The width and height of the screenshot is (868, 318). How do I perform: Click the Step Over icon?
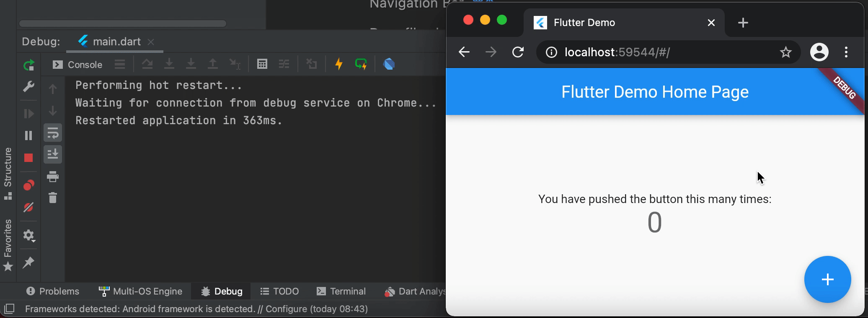point(169,64)
